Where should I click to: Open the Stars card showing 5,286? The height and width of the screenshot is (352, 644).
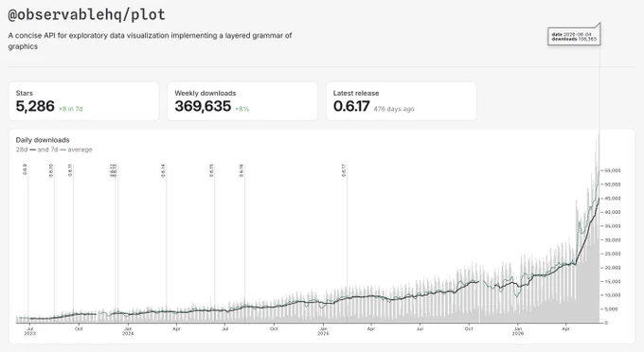pyautogui.click(x=83, y=101)
